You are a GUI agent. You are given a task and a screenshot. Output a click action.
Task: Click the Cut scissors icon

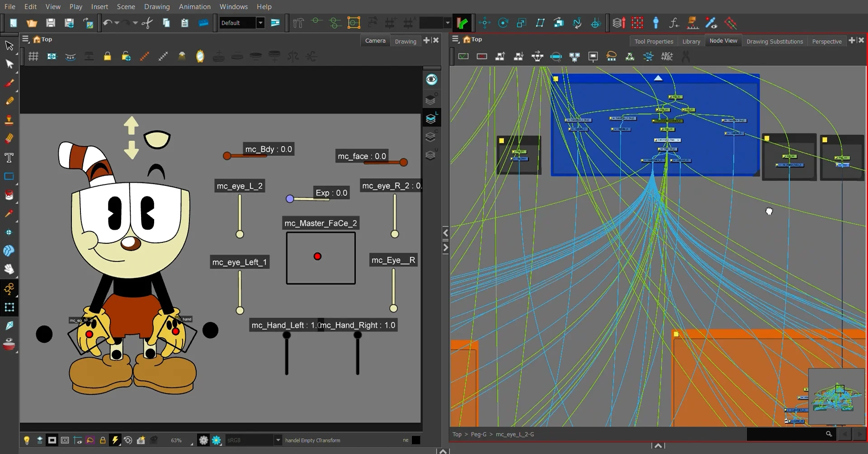click(147, 23)
